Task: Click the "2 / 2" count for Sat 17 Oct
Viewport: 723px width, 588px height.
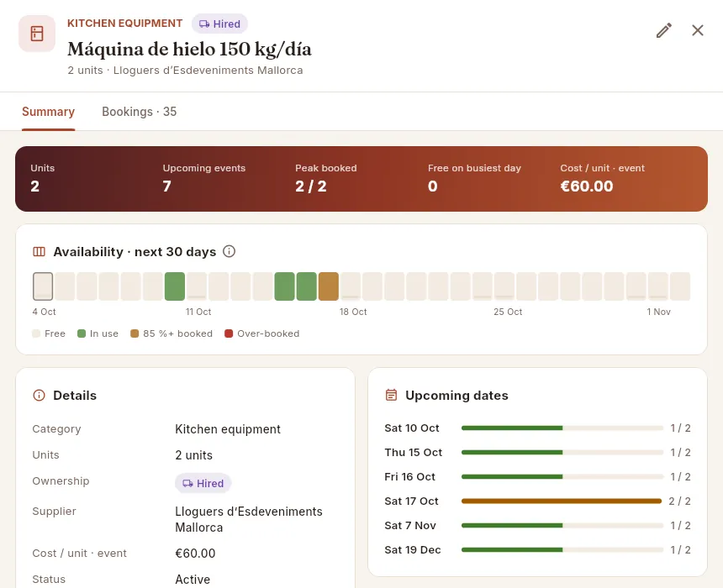Action: 679,501
